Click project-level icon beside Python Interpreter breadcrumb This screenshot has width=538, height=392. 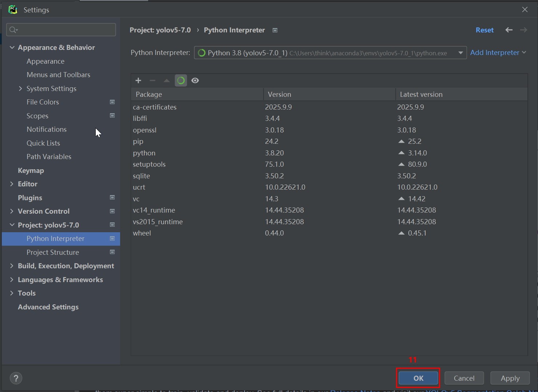275,30
